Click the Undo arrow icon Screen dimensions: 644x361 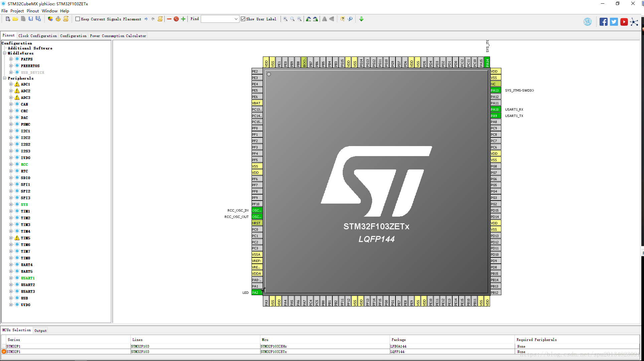pyautogui.click(x=146, y=19)
